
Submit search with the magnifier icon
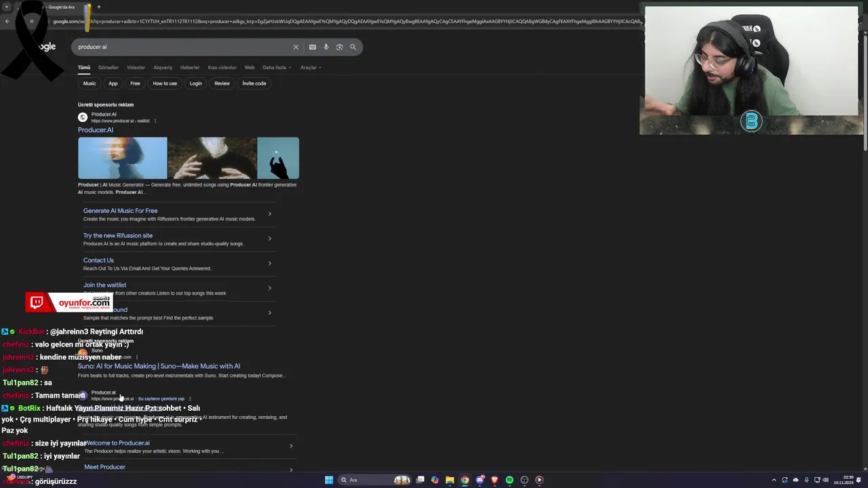point(353,47)
